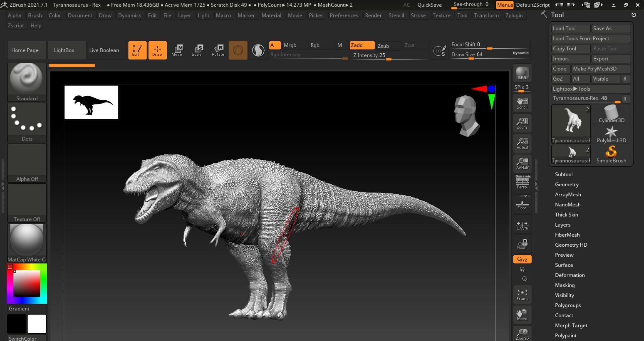
Task: Click the Scroll canvas hand icon
Action: pos(522,103)
